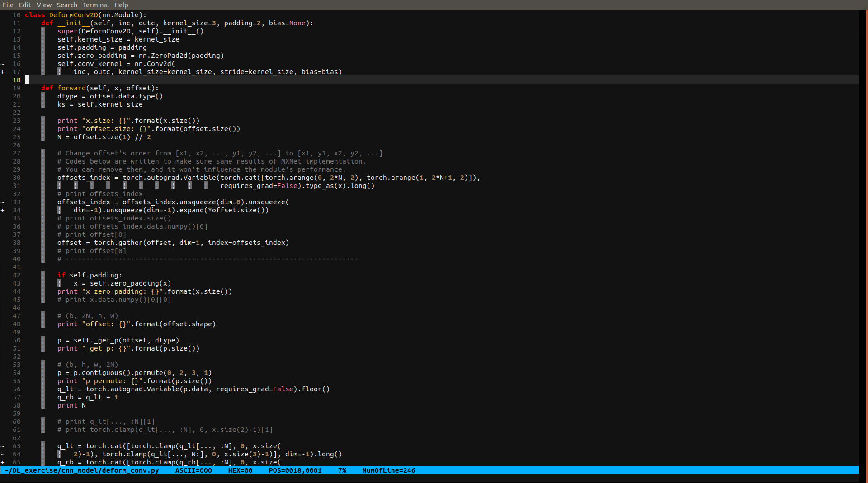Expand the fold marker beside line 34
This screenshot has height=483, width=868.
point(3,210)
